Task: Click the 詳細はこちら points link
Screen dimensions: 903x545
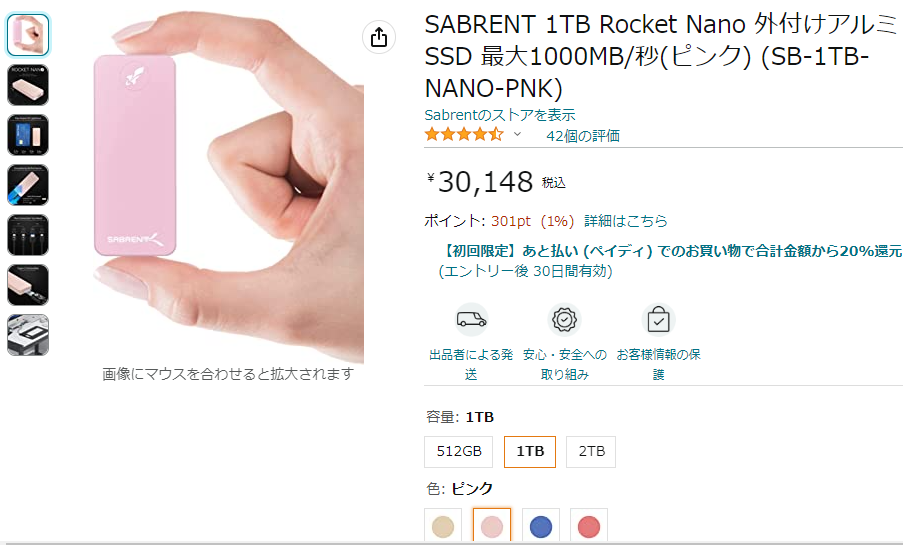Action: click(x=626, y=221)
